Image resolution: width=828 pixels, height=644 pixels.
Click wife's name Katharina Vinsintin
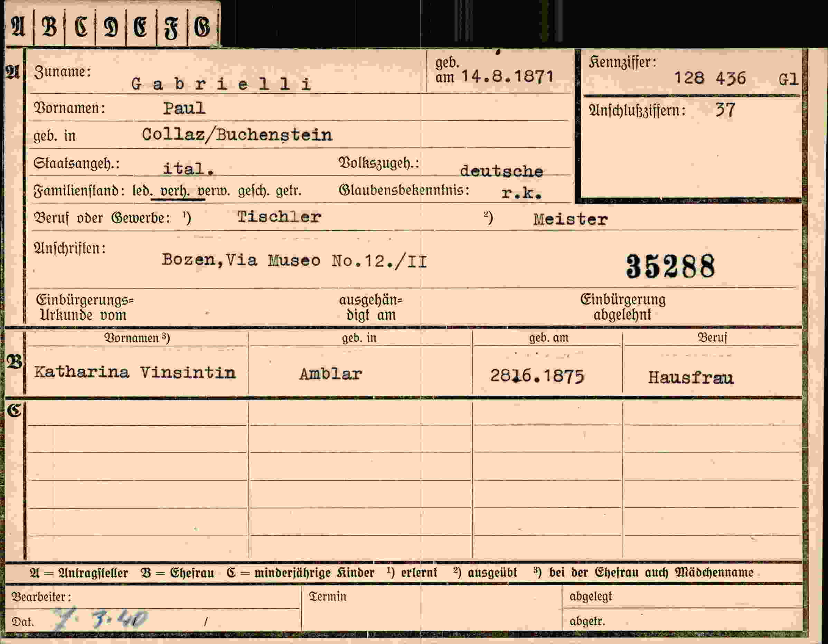[x=135, y=372]
